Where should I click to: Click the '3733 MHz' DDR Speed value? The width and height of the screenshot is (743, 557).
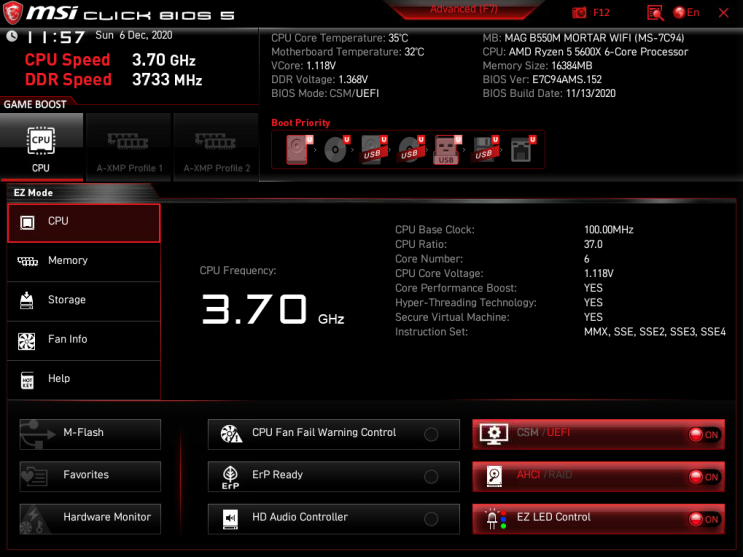point(167,80)
